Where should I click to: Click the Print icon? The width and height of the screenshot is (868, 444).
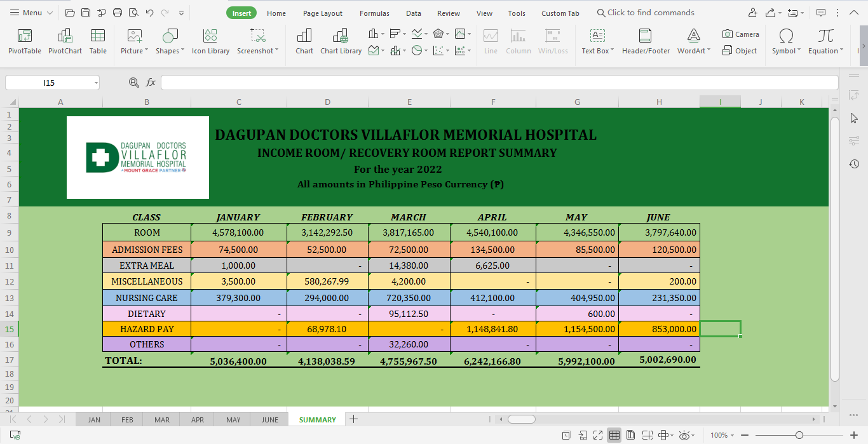(x=118, y=13)
